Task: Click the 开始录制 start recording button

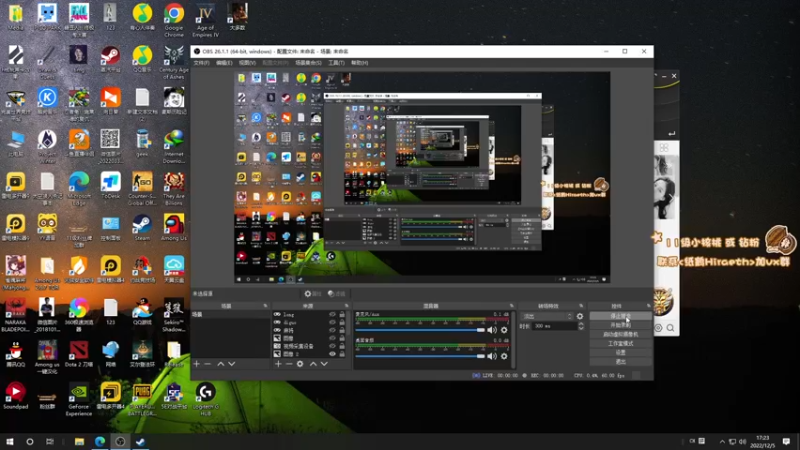Action: click(x=620, y=325)
